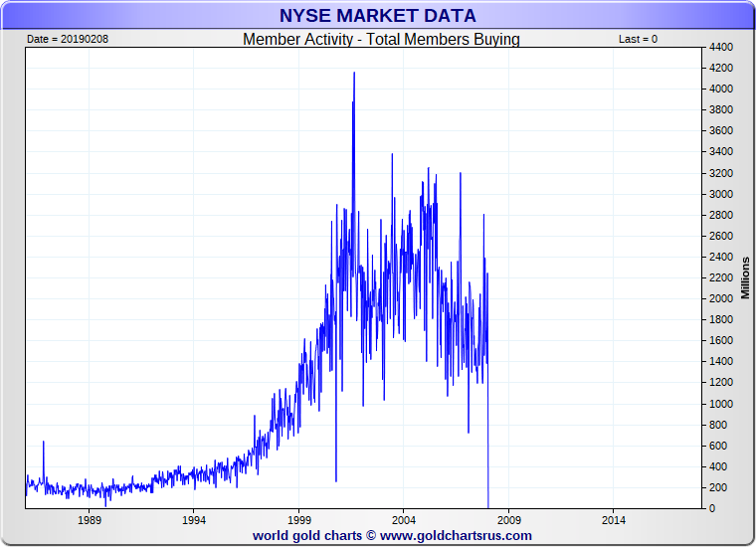Open the www.goldchartsrus.com credit link
Screen dimensions: 756x547
456,536
